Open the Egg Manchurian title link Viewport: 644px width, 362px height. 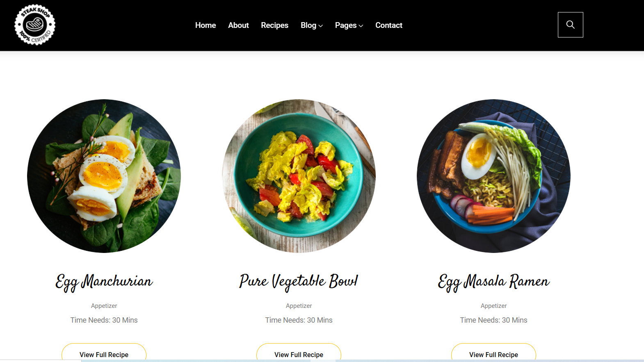click(104, 282)
